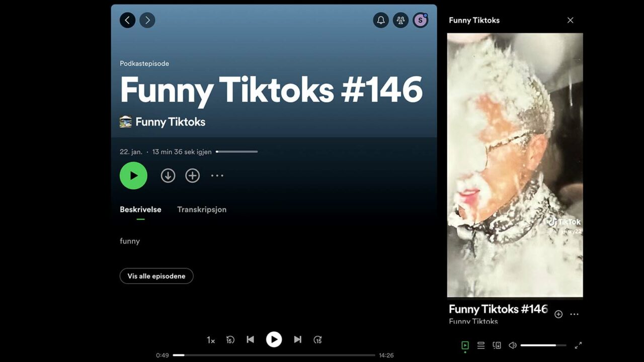
Task: Add the episode via the side panel plus icon
Action: [558, 314]
